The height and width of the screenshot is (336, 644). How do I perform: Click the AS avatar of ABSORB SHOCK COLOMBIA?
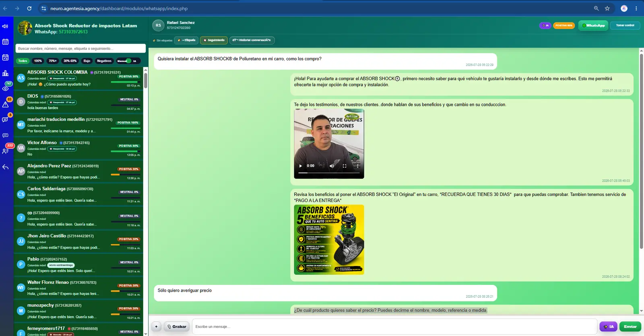pos(21,78)
